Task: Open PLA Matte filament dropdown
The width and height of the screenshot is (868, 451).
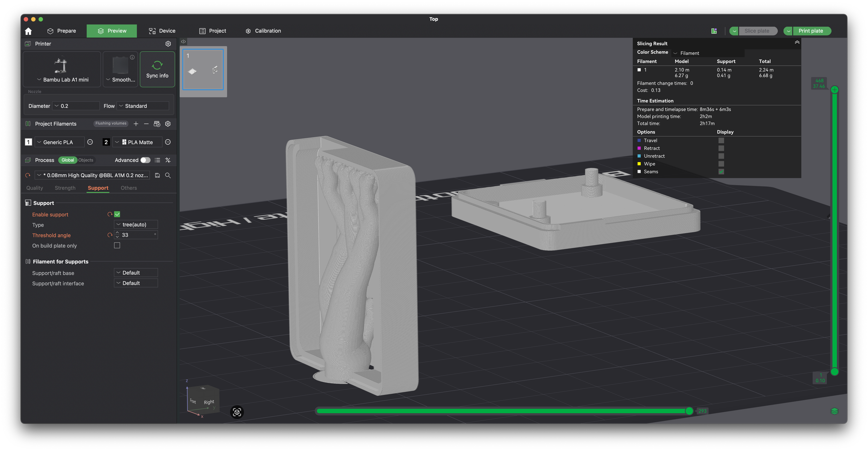Action: click(137, 142)
